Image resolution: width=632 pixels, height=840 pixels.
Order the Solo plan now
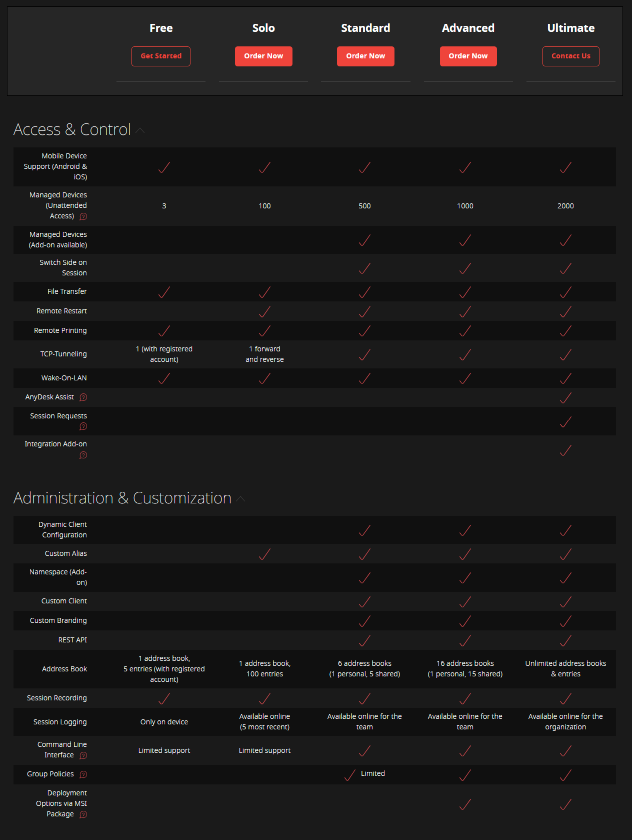pos(263,56)
